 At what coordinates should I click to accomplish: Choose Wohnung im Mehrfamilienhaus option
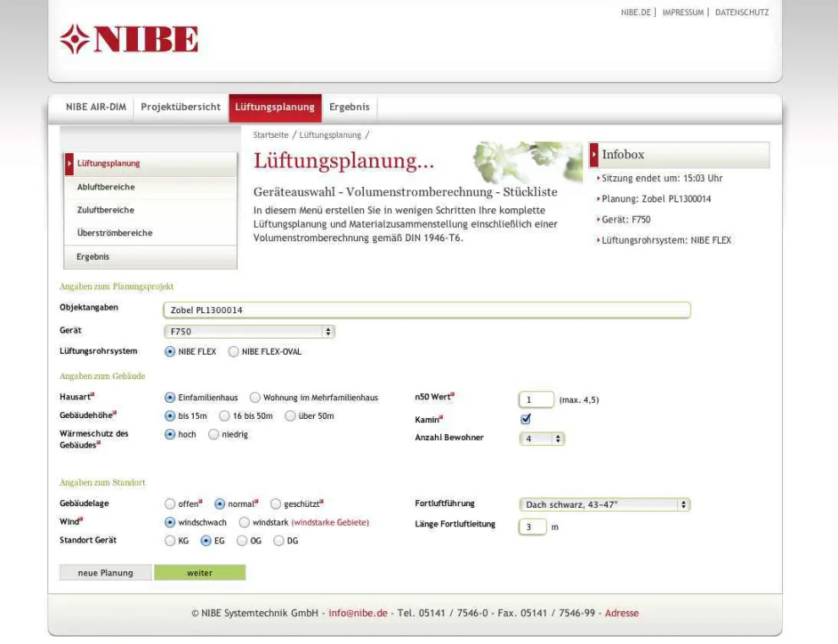(255, 398)
